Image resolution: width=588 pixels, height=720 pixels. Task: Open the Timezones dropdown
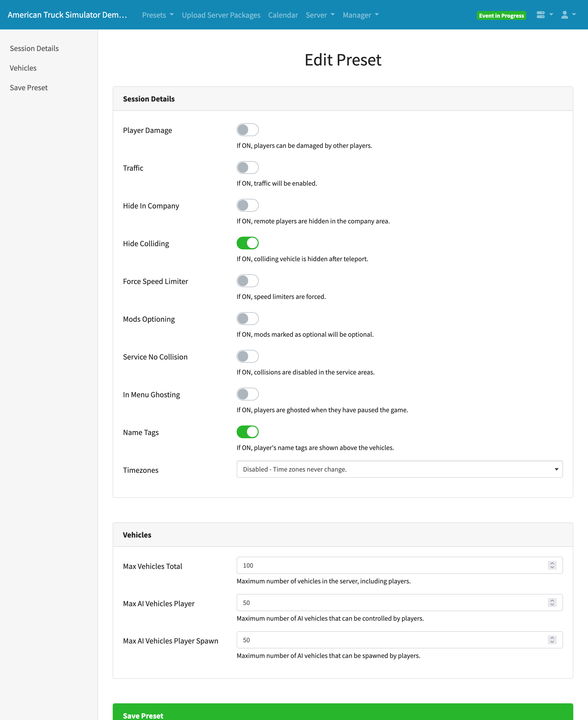coord(399,469)
